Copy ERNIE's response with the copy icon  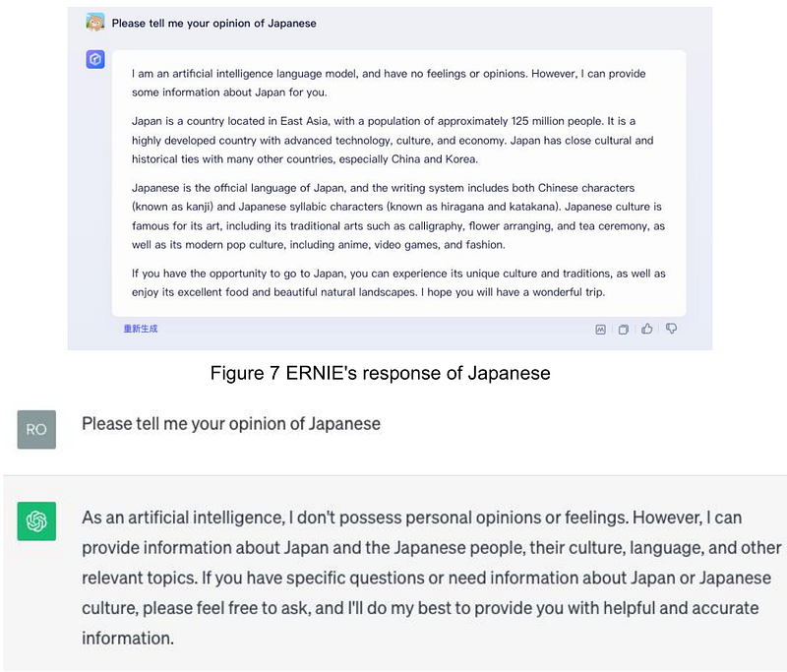(x=624, y=330)
